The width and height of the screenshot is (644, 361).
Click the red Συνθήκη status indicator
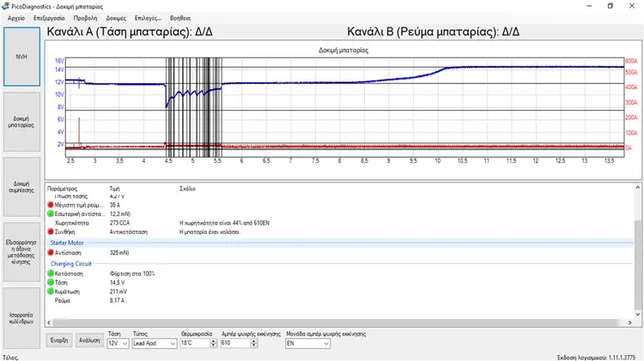51,232
